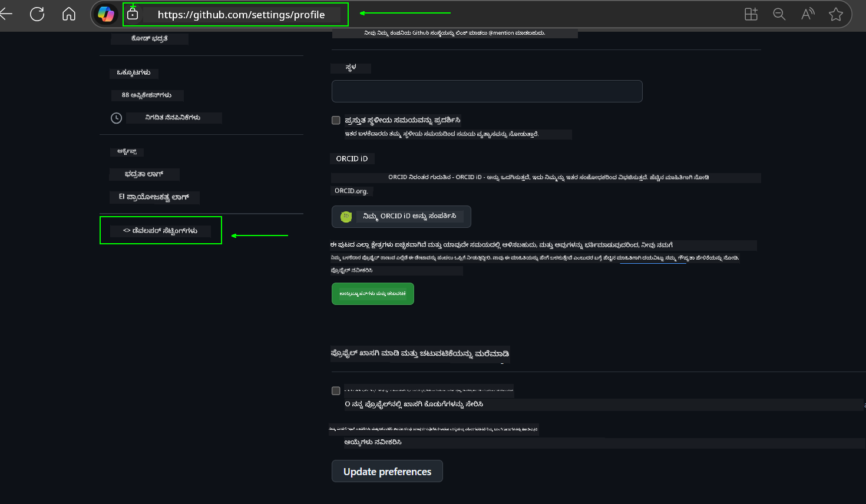Open Copilot from the address bar icon
The width and height of the screenshot is (866, 504).
(106, 14)
